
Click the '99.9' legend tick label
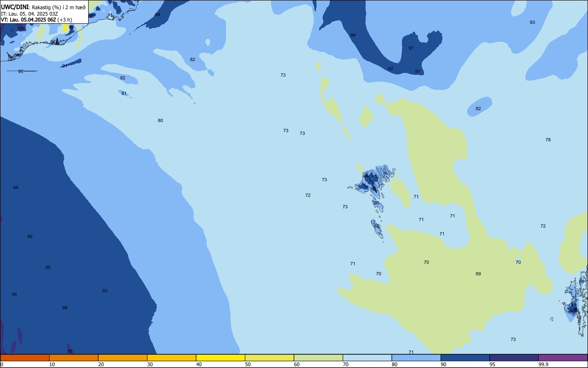pos(543,364)
